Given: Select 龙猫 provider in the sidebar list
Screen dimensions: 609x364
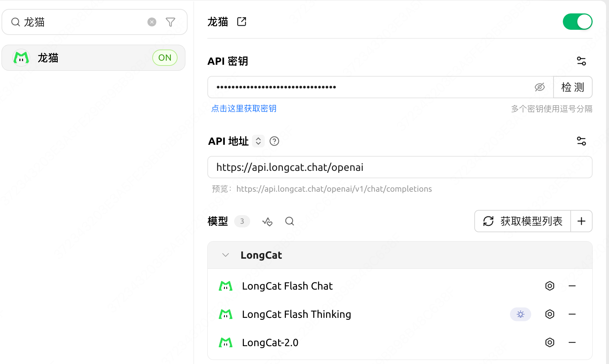Looking at the screenshot, I should pos(93,58).
